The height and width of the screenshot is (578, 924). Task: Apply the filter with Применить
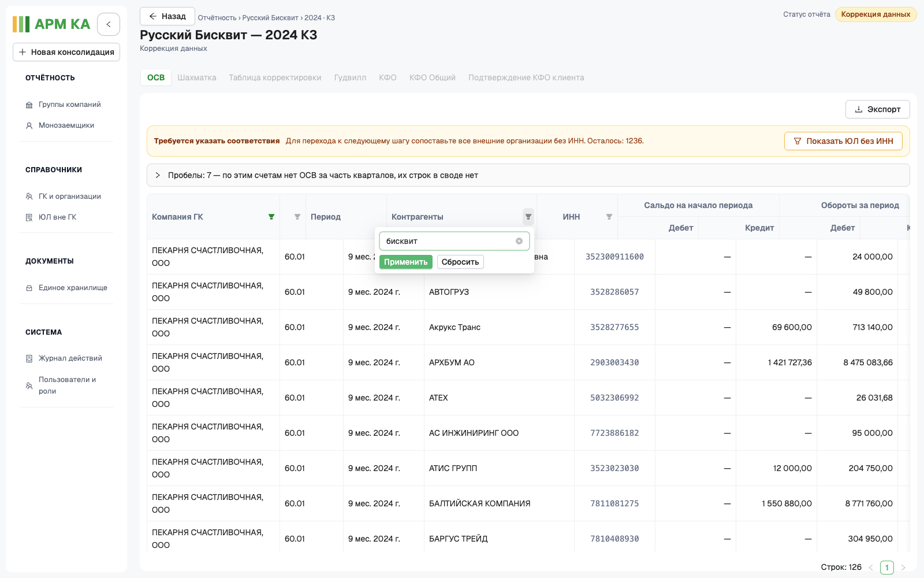[406, 262]
